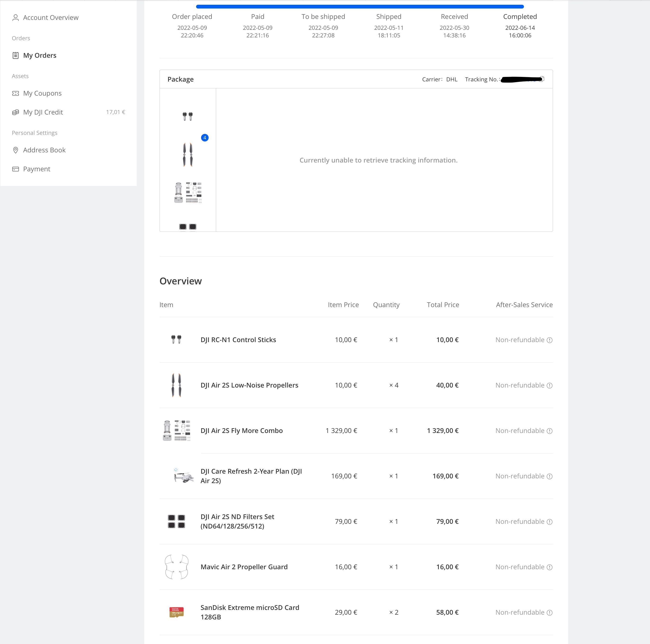Viewport: 650px width, 644px height.
Task: Click the Overview section heading
Action: click(181, 281)
